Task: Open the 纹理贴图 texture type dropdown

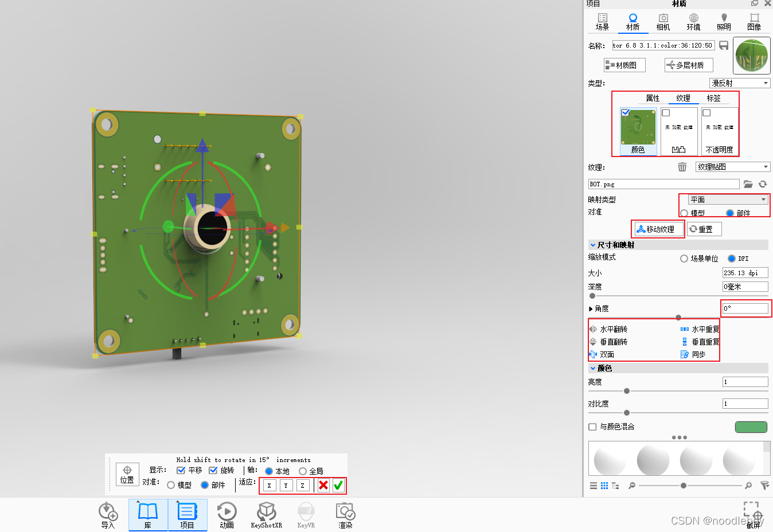Action: point(732,167)
